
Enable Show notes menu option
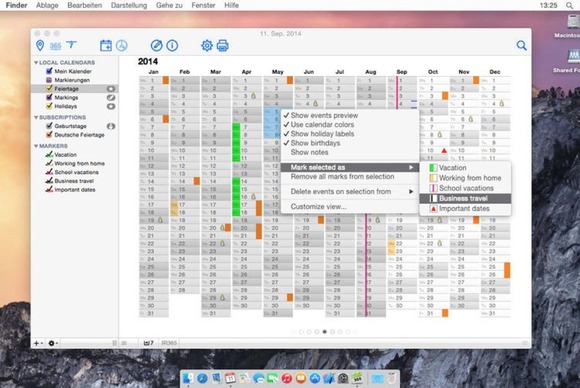[x=350, y=152]
